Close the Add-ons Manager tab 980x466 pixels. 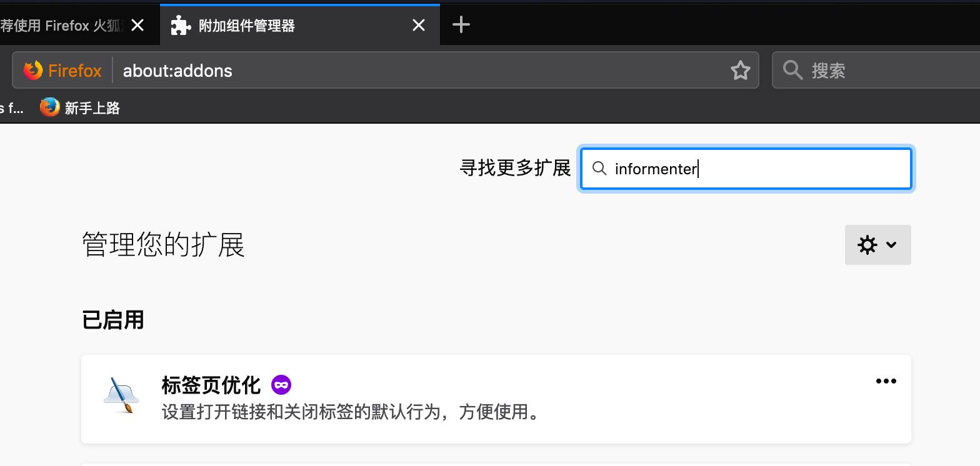coord(419,25)
